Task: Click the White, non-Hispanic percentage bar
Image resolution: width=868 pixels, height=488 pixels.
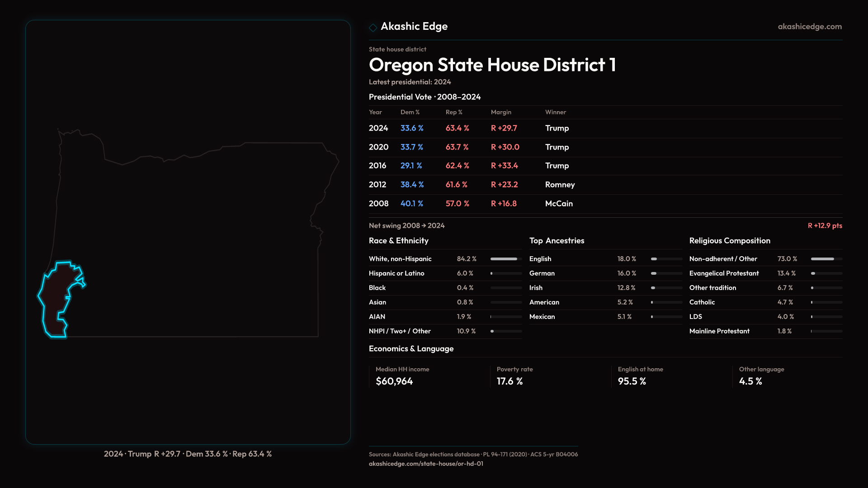Action: (506, 259)
